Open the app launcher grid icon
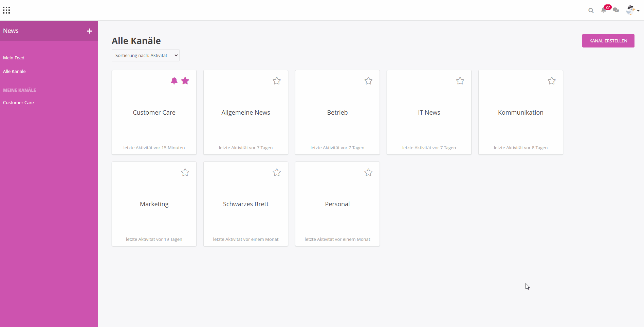Viewport: 644px width, 327px height. (6, 10)
